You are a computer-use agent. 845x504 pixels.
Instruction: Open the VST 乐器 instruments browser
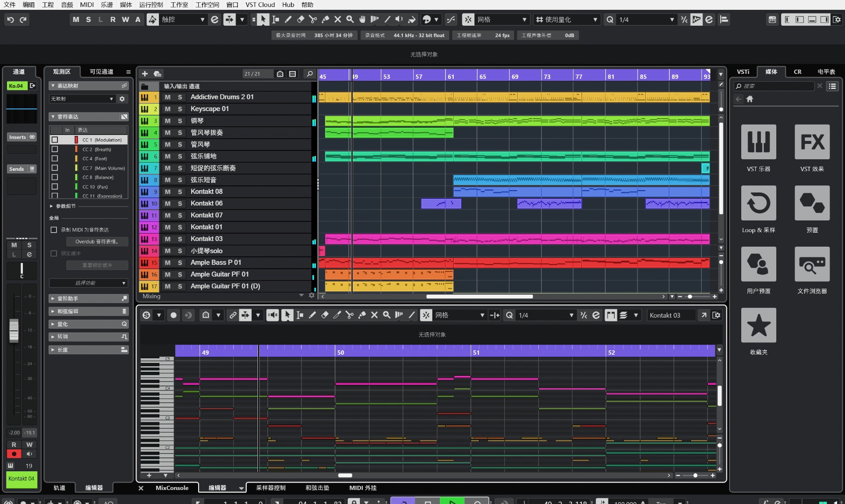(x=758, y=142)
